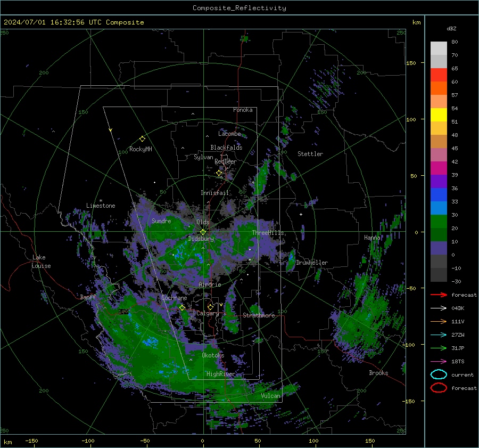The image size is (479, 448).
Task: Select the orange 111V arrow icon
Action: pyautogui.click(x=439, y=321)
